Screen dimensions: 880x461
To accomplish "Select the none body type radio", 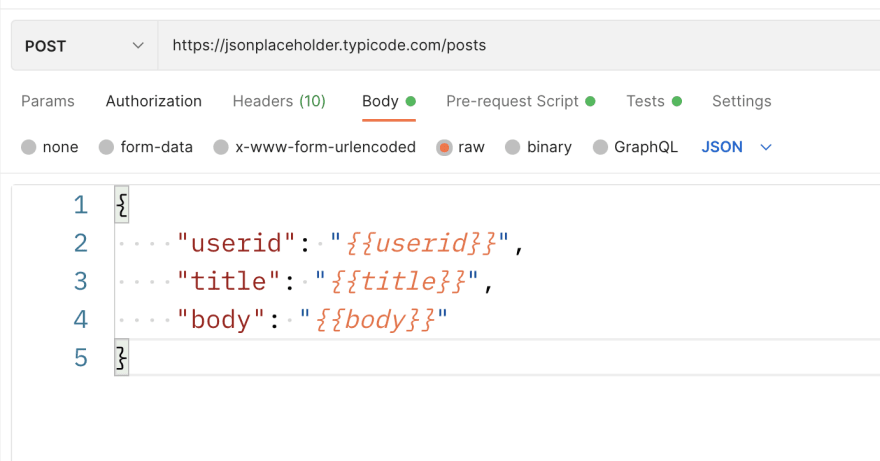I will (29, 147).
